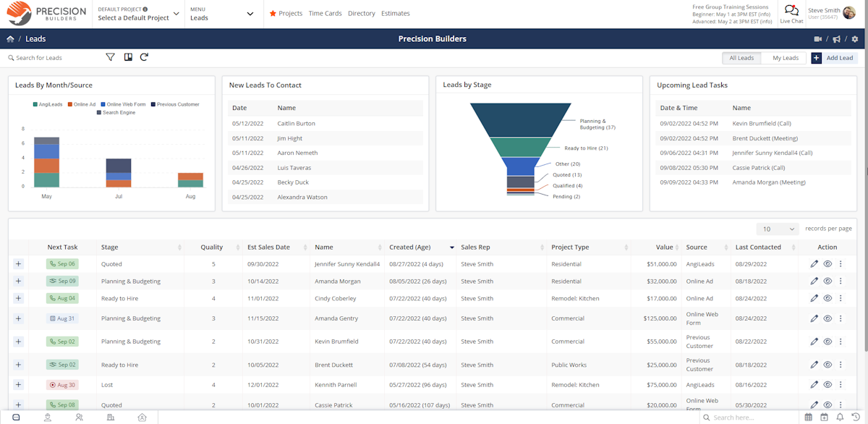Open Estimates menu item
The width and height of the screenshot is (868, 424).
[396, 13]
